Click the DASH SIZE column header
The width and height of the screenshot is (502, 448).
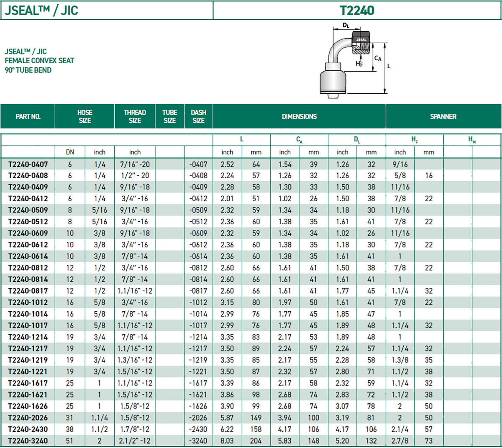pyautogui.click(x=198, y=116)
